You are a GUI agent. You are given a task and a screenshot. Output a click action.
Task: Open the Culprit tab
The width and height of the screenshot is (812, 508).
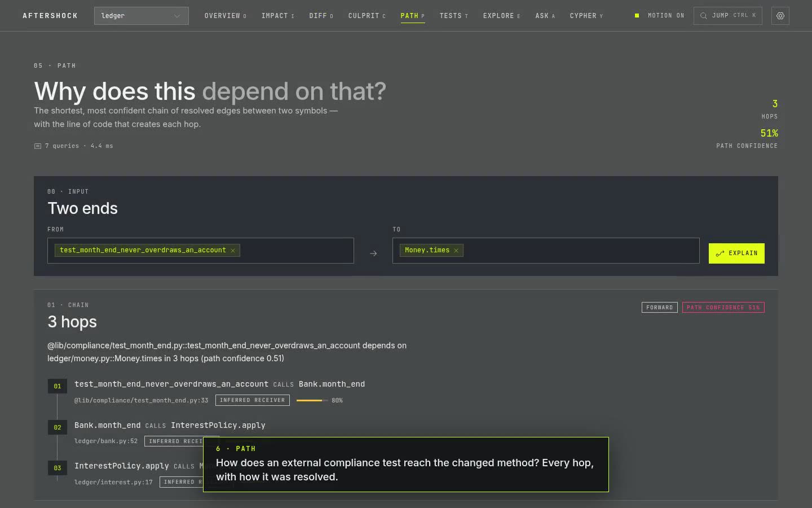(x=367, y=16)
